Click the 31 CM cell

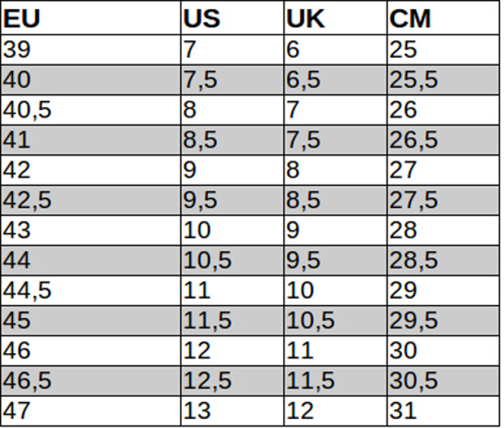pyautogui.click(x=444, y=411)
